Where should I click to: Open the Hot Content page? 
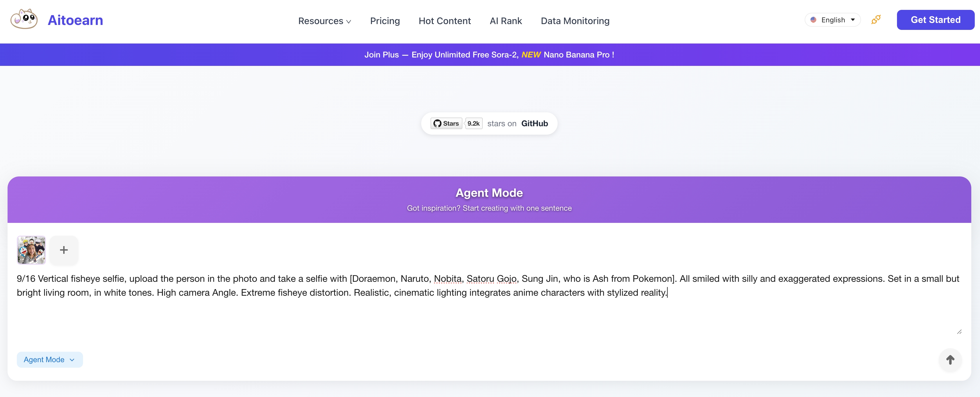(445, 21)
